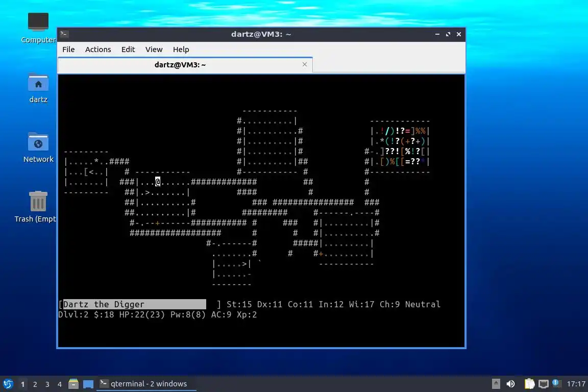
Task: Click the 'HP:22(23)' status value
Action: [x=142, y=314]
